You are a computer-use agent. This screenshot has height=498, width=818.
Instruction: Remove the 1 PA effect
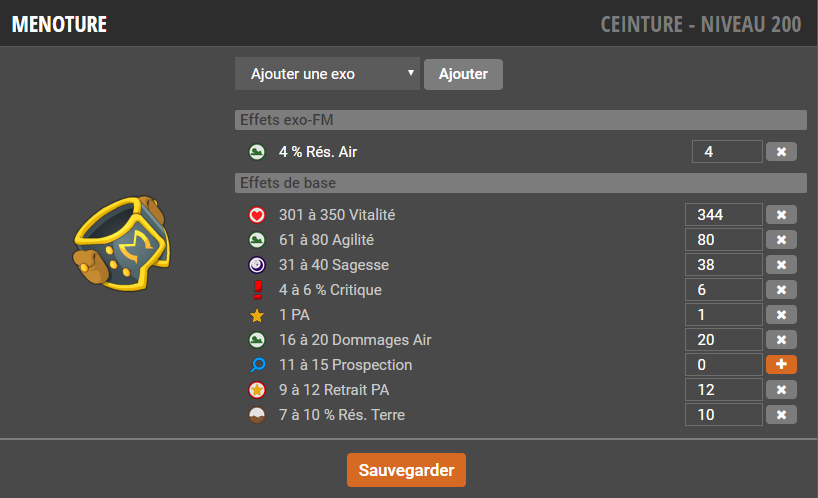781,315
